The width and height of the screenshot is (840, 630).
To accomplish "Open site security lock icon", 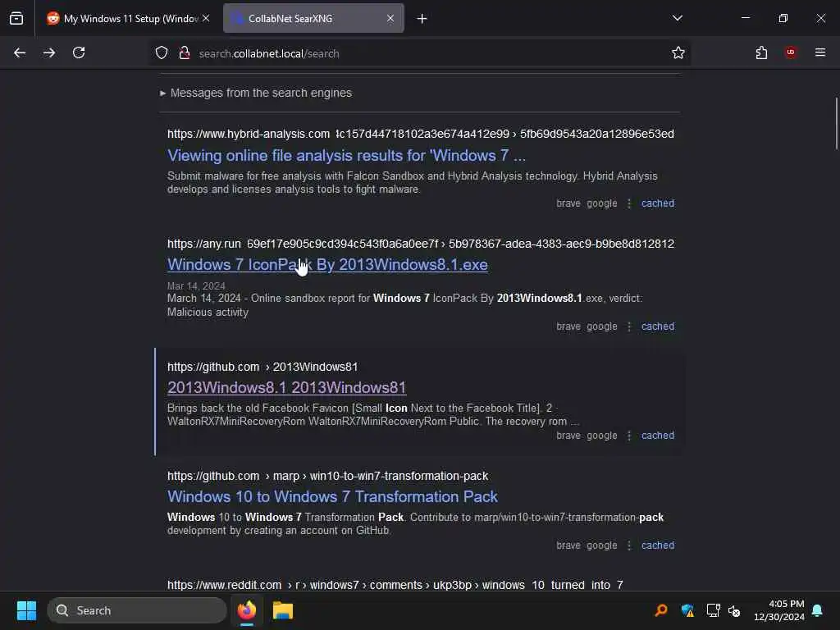I will [x=185, y=53].
